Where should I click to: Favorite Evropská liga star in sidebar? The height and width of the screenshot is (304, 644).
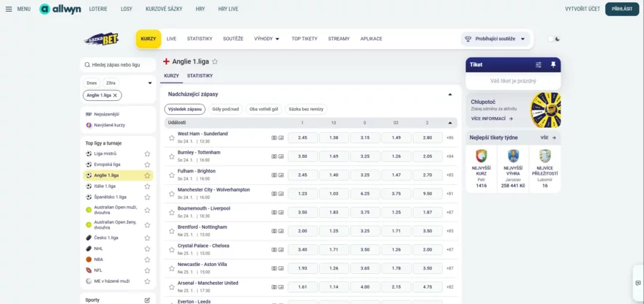[x=147, y=164]
